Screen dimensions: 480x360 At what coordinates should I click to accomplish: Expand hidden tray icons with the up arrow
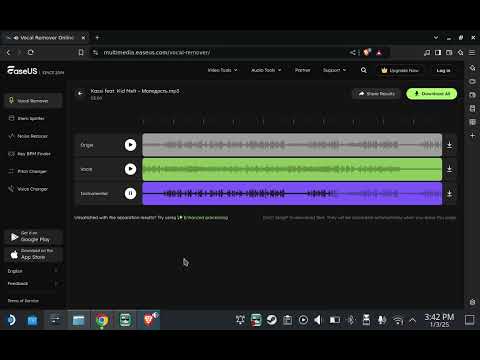412,320
